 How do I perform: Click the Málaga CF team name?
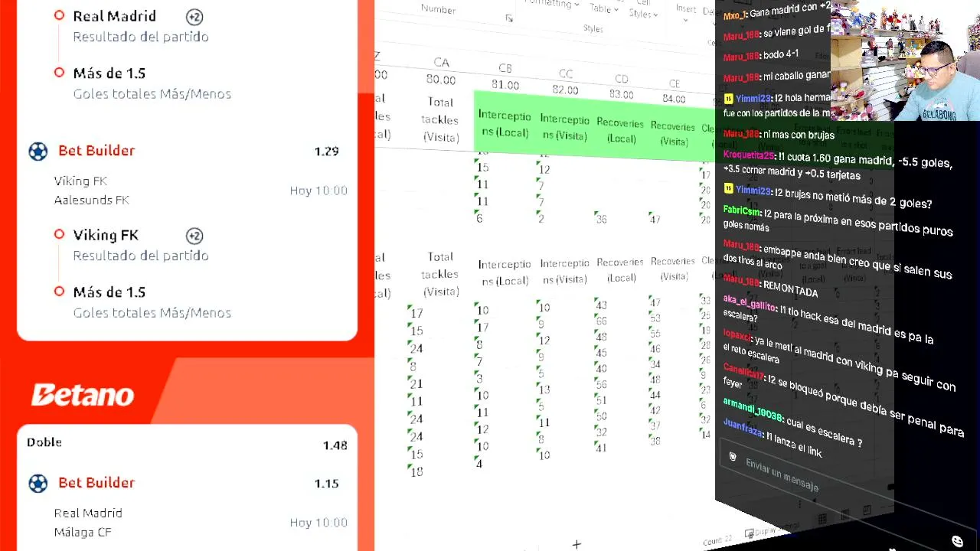[x=83, y=533]
